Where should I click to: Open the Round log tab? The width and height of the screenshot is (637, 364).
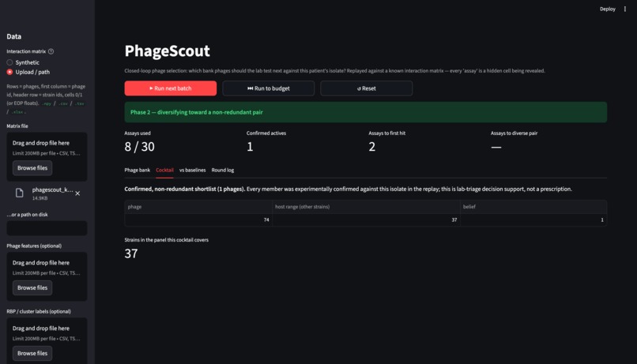point(223,170)
